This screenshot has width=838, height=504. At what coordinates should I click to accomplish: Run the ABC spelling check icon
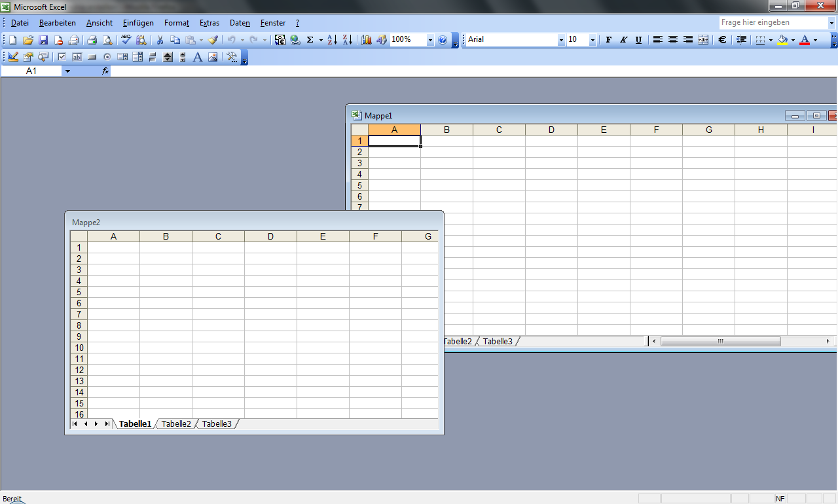coord(126,40)
